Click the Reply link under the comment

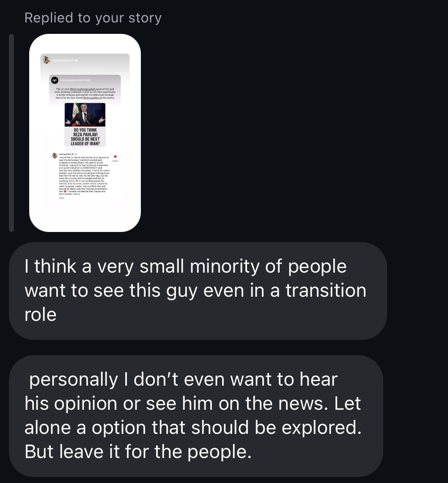click(62, 198)
